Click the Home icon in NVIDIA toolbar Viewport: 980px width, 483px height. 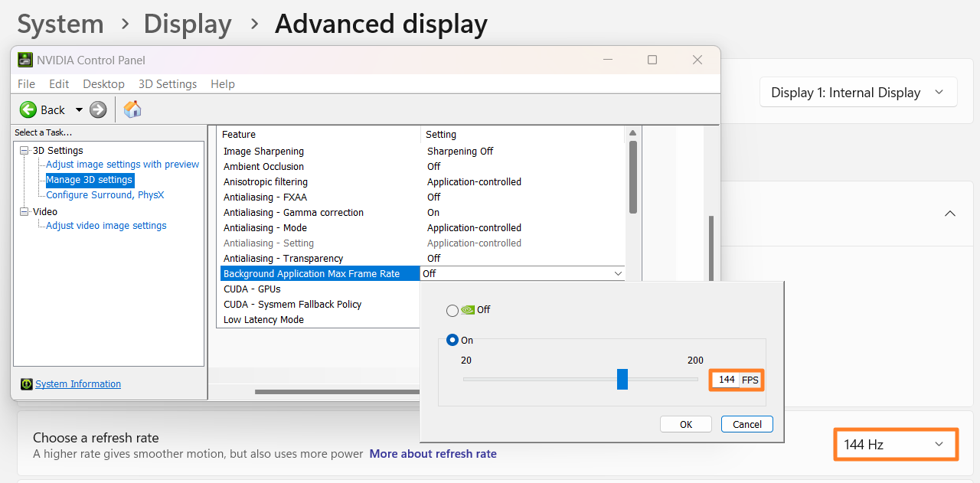132,109
